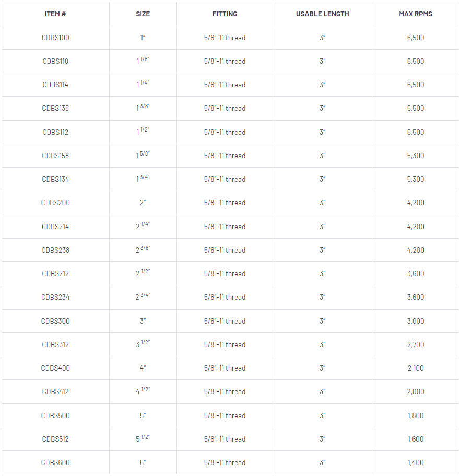Select the CDBS412 item cell
Screen dimensions: 460x476
tap(55, 391)
